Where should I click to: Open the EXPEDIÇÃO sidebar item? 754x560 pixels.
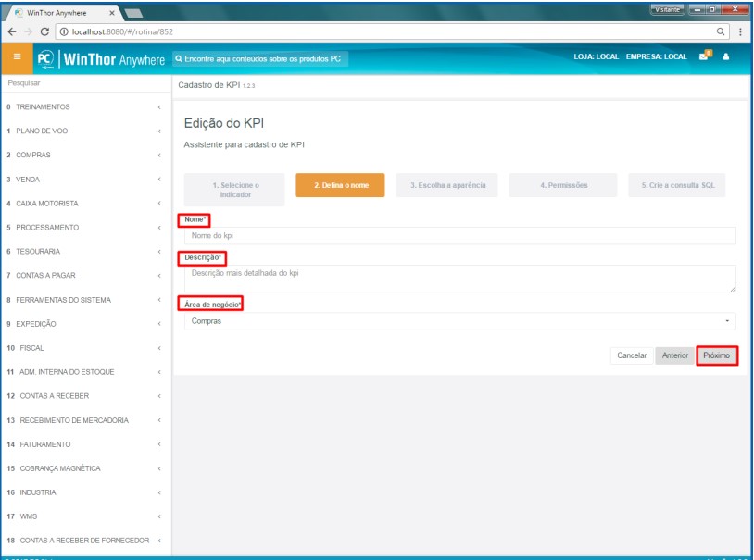click(84, 324)
